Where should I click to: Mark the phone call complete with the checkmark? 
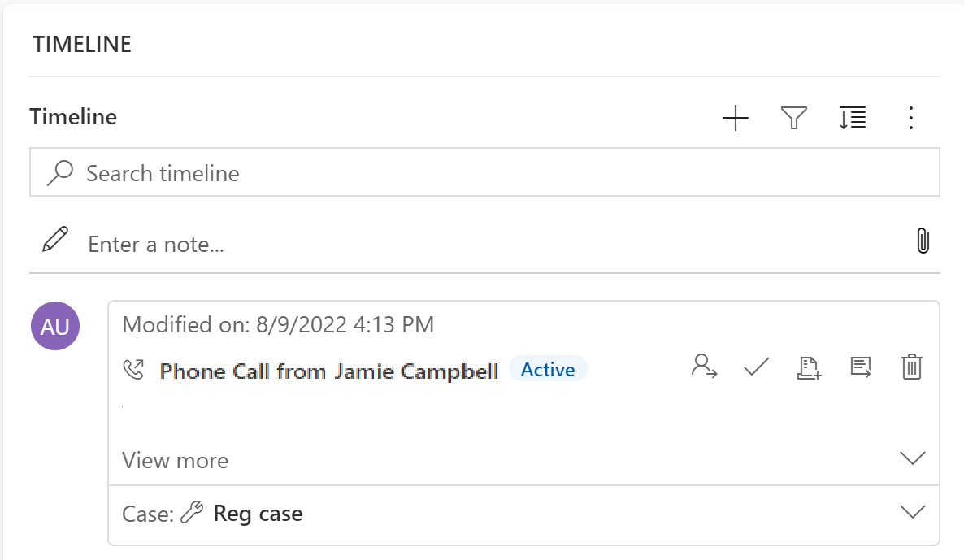[x=756, y=367]
